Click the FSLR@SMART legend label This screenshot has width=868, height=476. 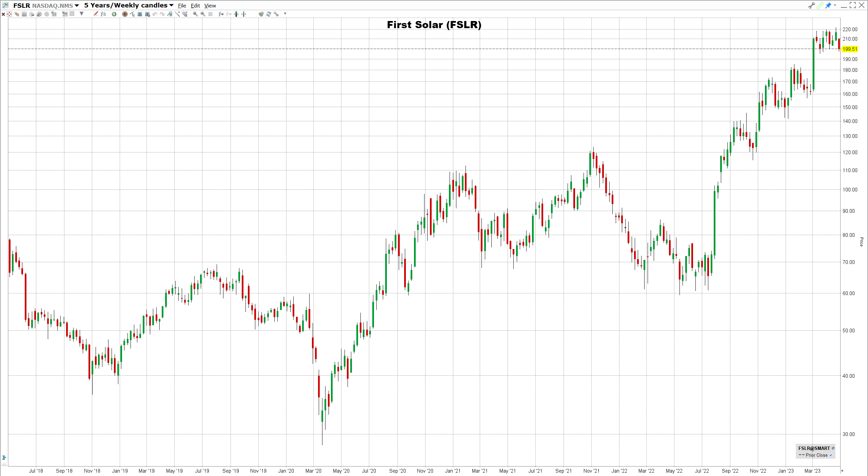pos(814,448)
